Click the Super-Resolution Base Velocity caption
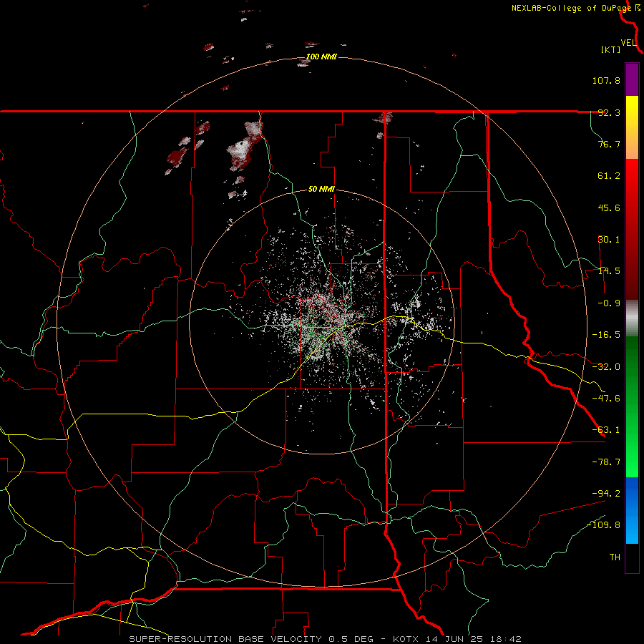Image resolution: width=644 pixels, height=644 pixels. point(326,639)
